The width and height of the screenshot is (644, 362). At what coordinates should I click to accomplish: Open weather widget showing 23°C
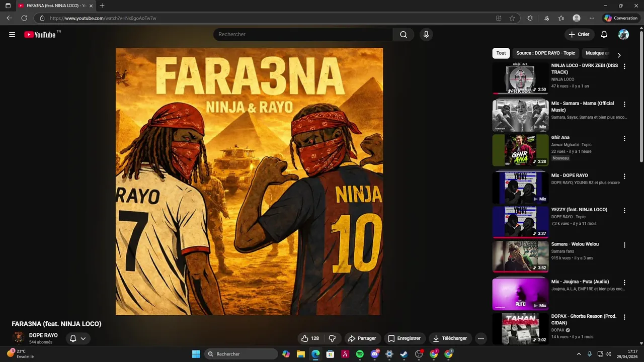(20, 354)
